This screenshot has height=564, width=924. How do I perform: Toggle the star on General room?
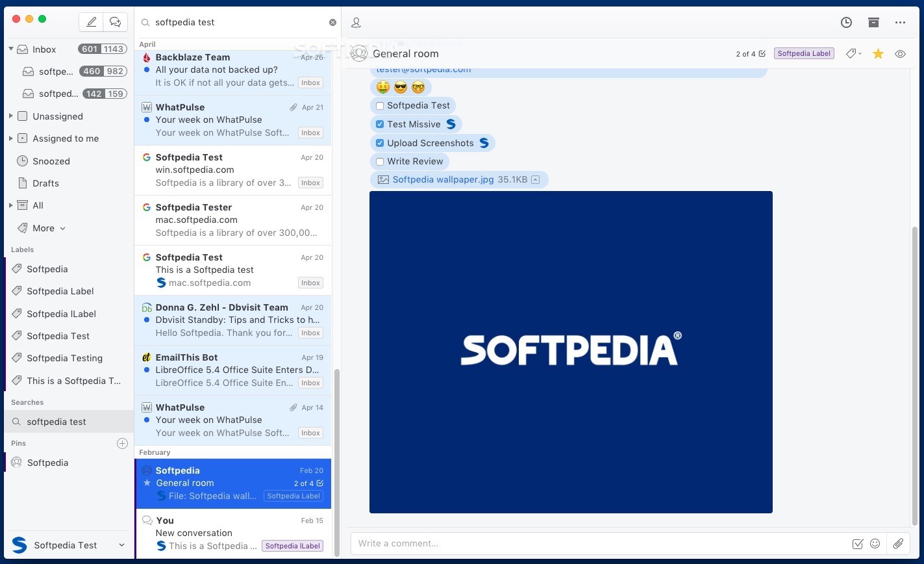click(x=878, y=54)
